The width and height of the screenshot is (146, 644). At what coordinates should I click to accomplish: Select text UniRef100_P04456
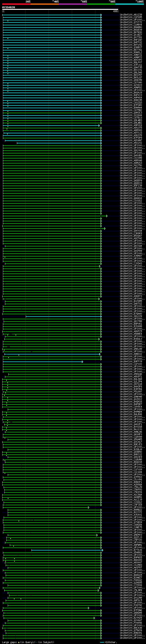pos(131,623)
